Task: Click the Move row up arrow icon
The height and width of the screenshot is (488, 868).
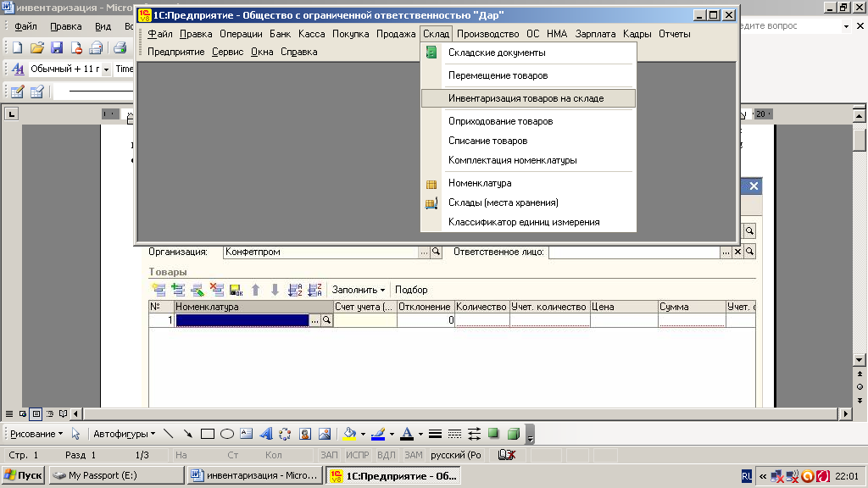Action: click(256, 290)
